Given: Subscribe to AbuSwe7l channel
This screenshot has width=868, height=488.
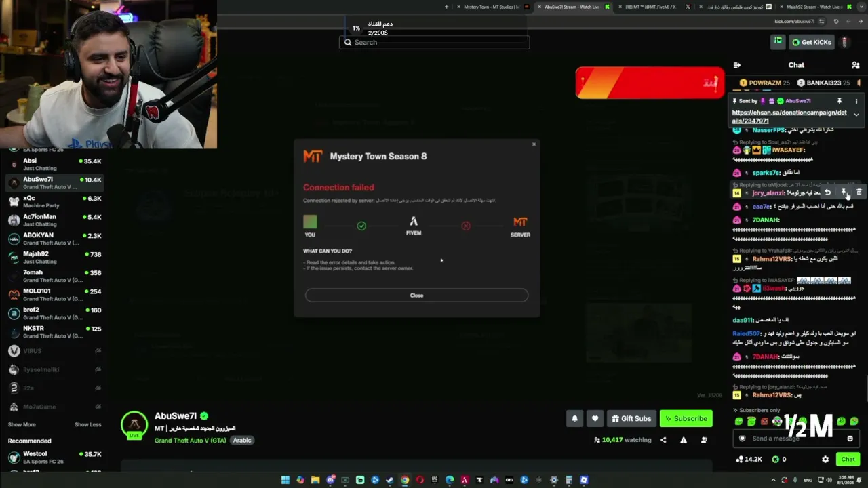Looking at the screenshot, I should (686, 418).
